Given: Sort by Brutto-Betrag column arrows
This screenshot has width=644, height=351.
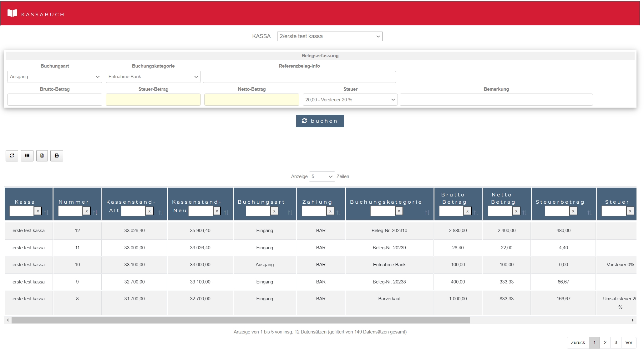Looking at the screenshot, I should coord(476,212).
